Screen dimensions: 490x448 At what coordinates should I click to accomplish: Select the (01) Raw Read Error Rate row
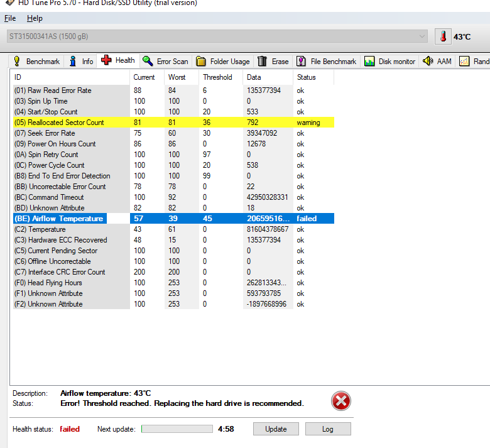pos(174,90)
